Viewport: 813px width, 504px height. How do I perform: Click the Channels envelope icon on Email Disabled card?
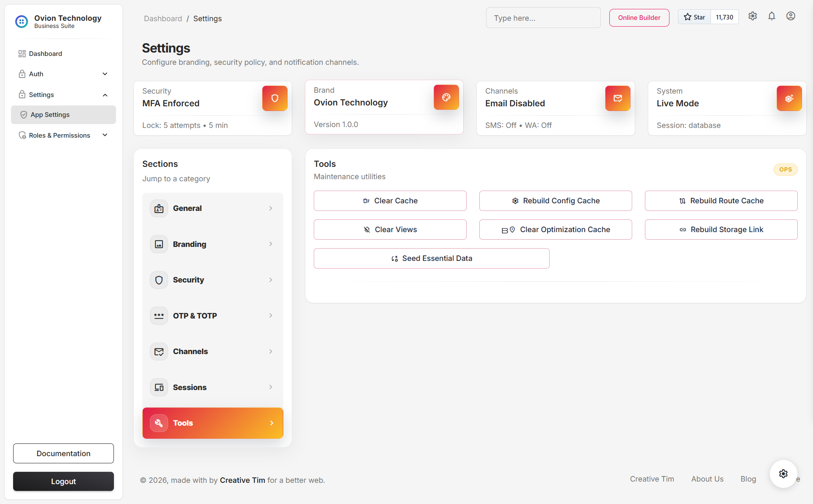(617, 98)
